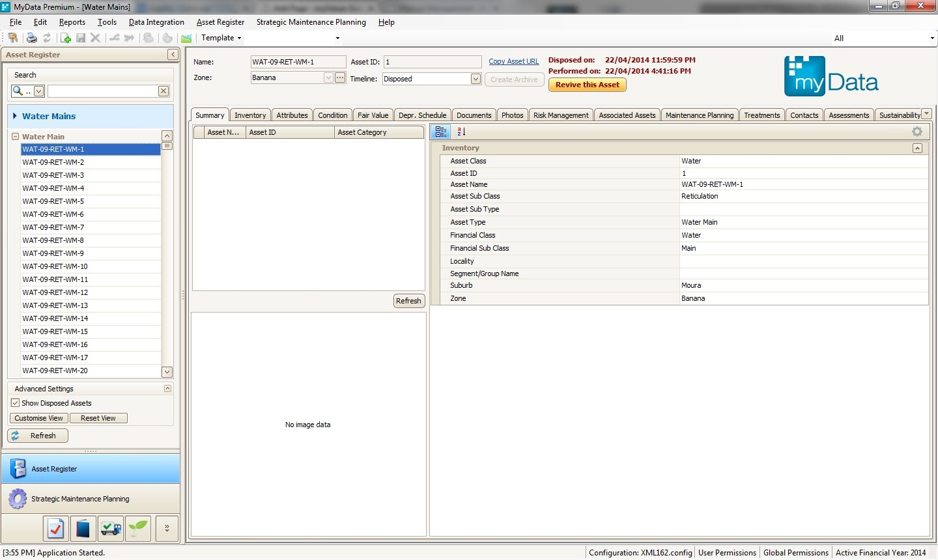The image size is (938, 560).
Task: Open the Timeline dropdown
Action: (x=476, y=79)
